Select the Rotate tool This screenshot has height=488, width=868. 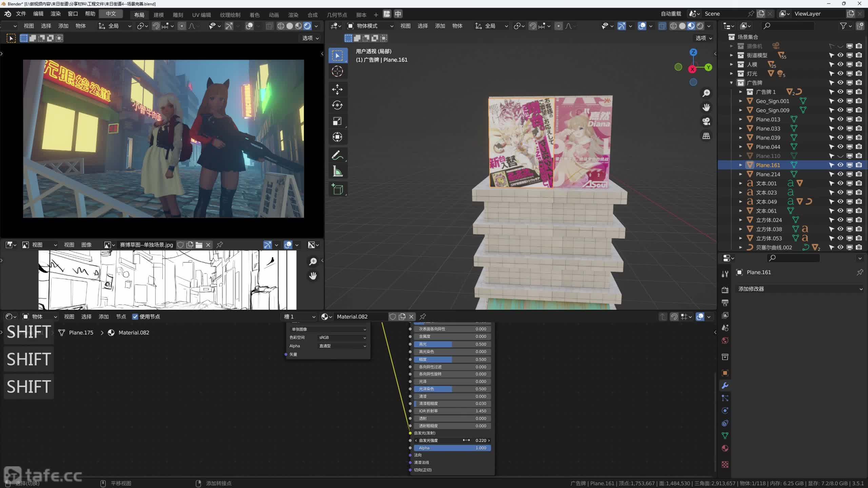(337, 105)
